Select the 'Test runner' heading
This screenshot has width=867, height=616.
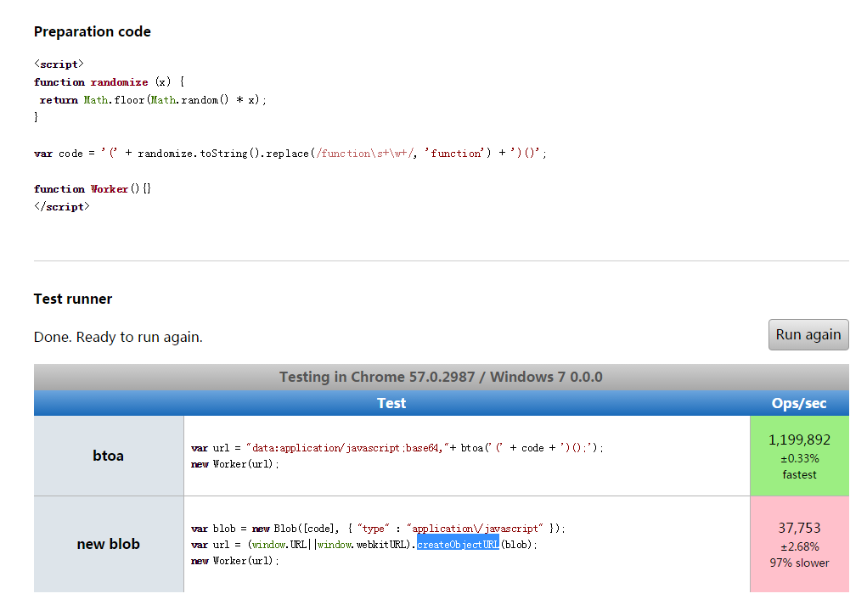pyautogui.click(x=73, y=299)
